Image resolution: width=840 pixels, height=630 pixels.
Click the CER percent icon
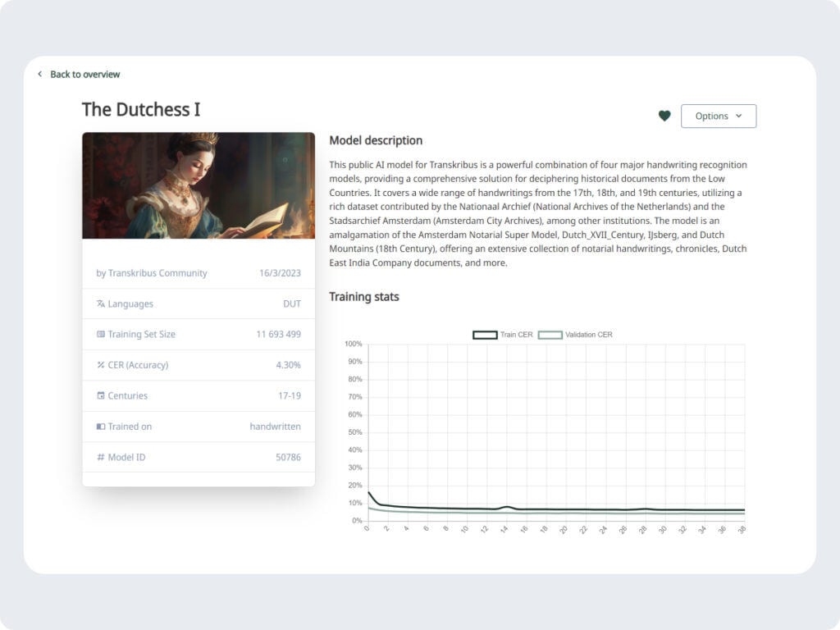click(101, 365)
